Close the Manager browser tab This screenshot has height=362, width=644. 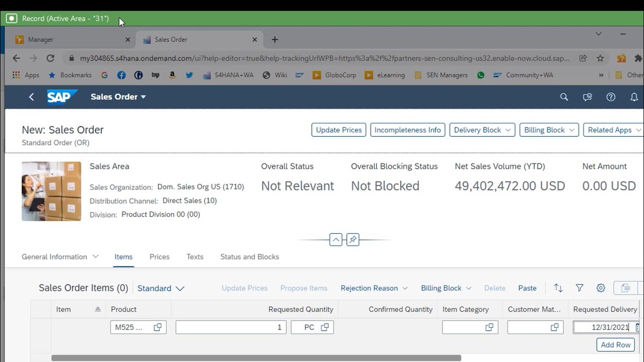(127, 39)
